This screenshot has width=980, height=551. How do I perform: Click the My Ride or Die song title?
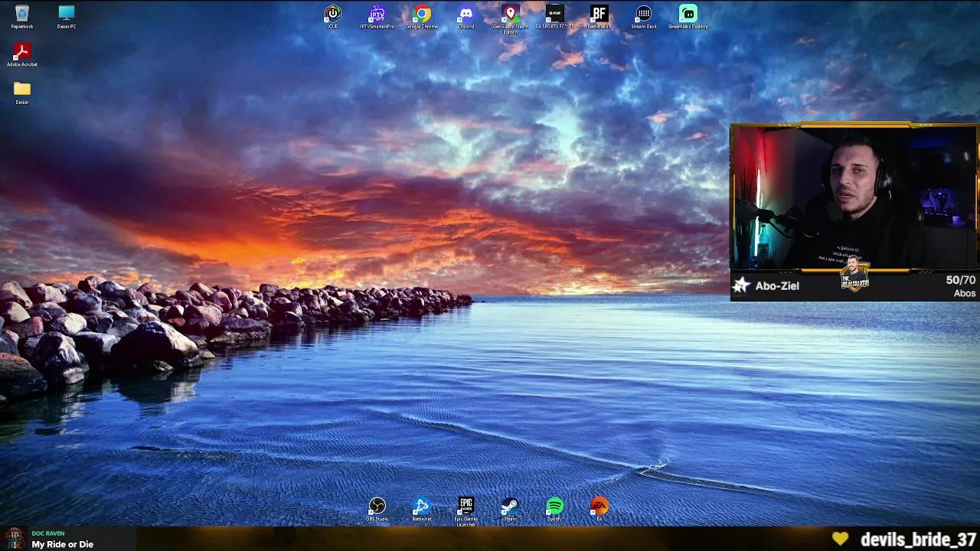tap(63, 544)
